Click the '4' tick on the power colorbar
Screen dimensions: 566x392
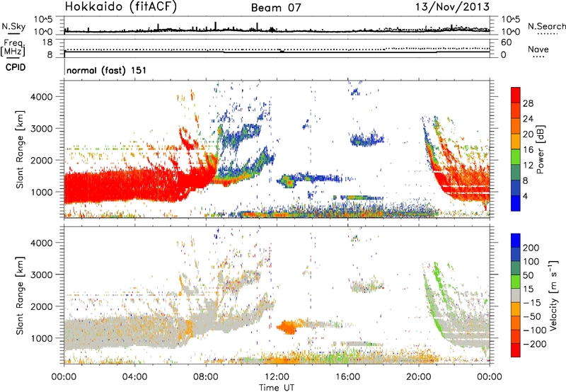[x=525, y=196]
